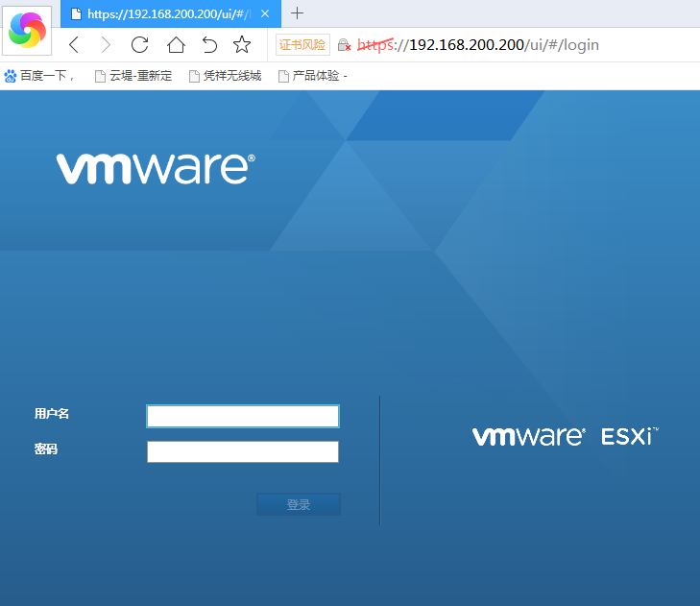Screen dimensions: 700x606
Task: Focus the 密码 password field
Action: point(243,452)
